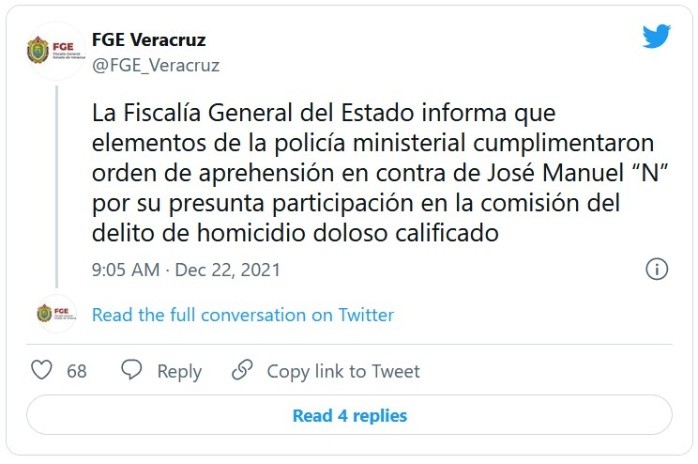
Task: Open the tweet info icon
Action: point(656,269)
